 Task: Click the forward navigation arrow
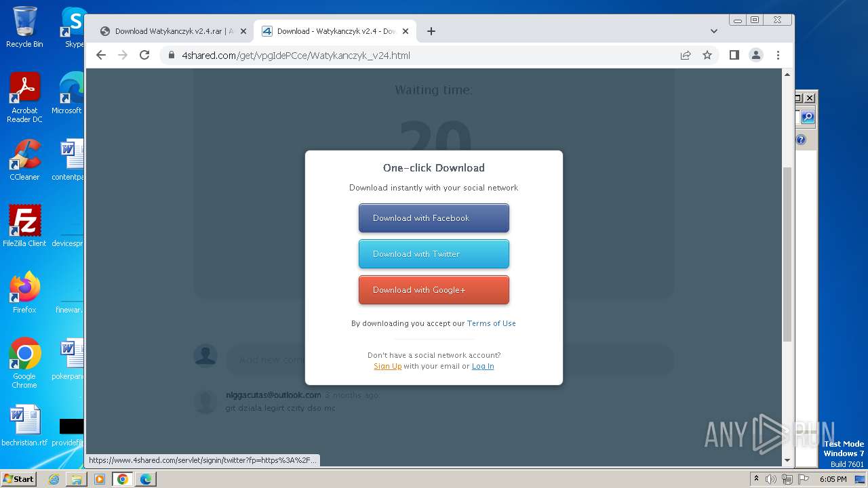point(123,55)
